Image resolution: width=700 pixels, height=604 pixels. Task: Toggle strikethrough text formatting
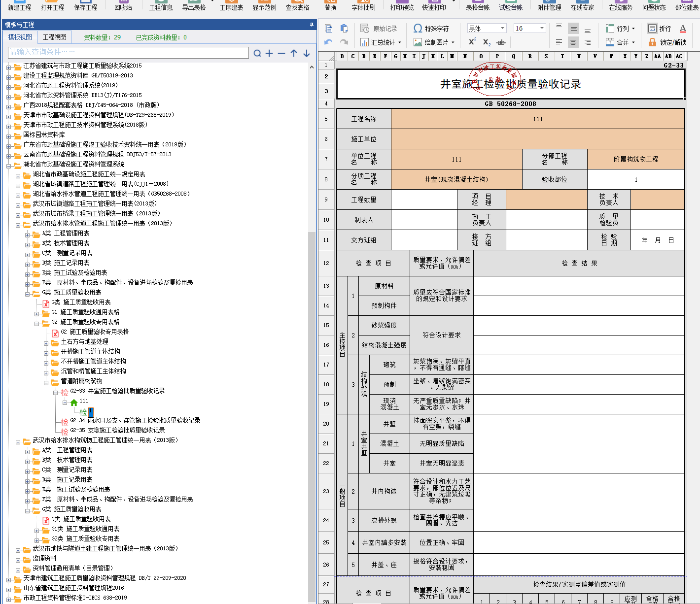click(501, 42)
